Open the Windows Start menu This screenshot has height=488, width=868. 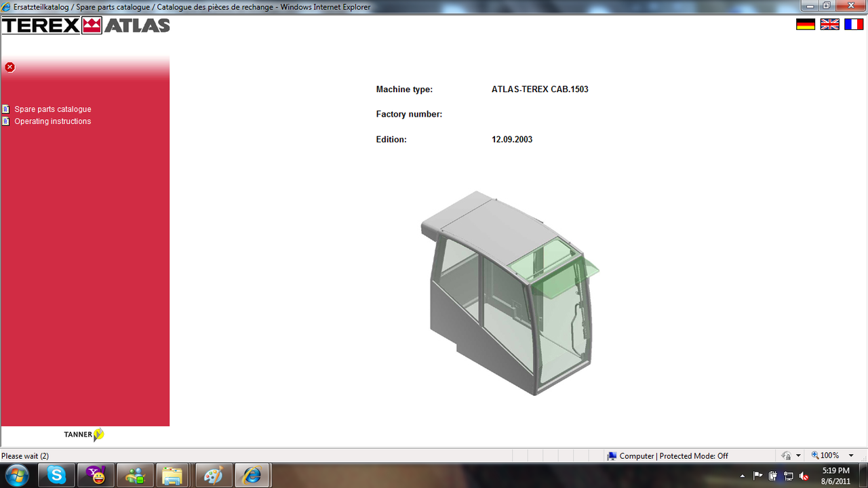[x=16, y=475]
